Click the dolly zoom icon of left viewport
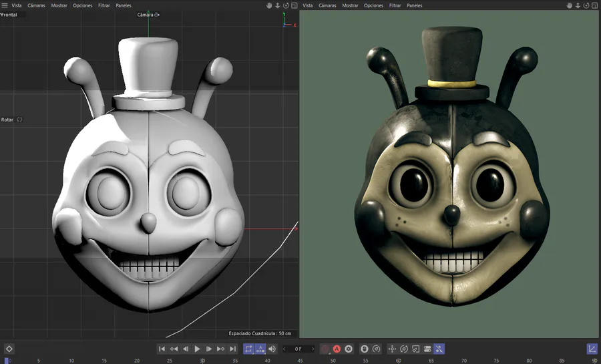This screenshot has height=364, width=601. click(x=278, y=5)
